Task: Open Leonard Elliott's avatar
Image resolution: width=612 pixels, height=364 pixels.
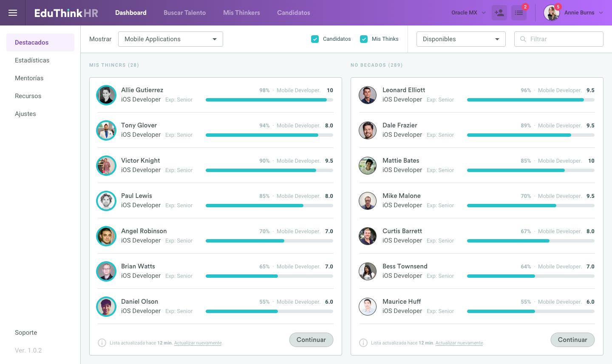Action: click(x=368, y=95)
